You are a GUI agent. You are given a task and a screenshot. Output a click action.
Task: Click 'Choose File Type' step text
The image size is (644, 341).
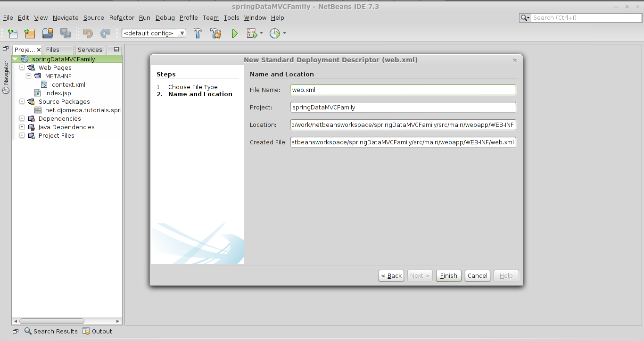[193, 87]
